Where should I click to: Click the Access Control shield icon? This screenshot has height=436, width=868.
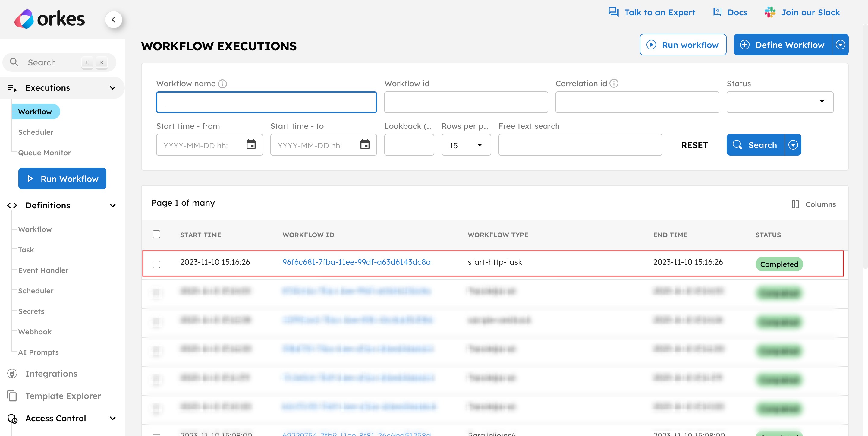point(12,419)
